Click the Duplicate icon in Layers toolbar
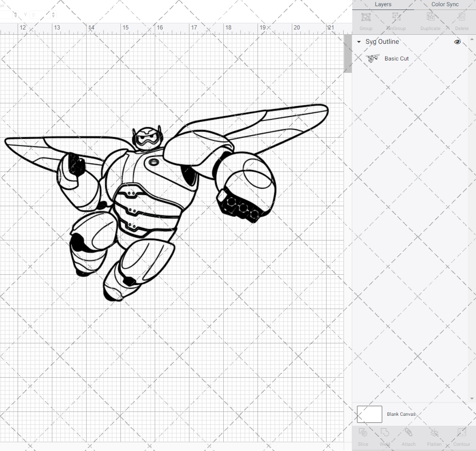Screen dimensions: 476x451 pos(430,17)
